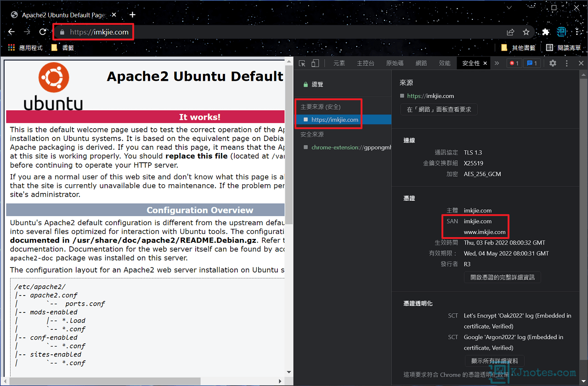Image resolution: width=588 pixels, height=386 pixels.
Task: Switch to the 主控台 DevTools tab
Action: coord(366,63)
